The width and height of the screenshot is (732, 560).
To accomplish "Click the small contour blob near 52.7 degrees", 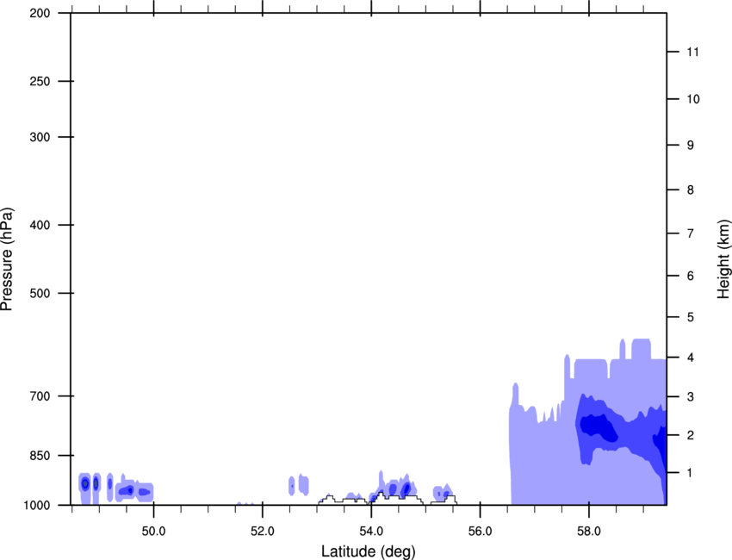I will (x=303, y=485).
